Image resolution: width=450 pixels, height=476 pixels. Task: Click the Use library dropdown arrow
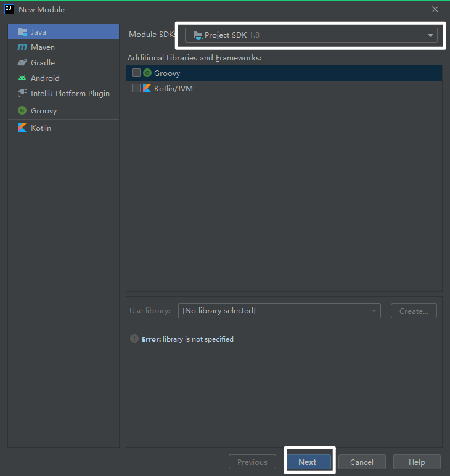374,311
